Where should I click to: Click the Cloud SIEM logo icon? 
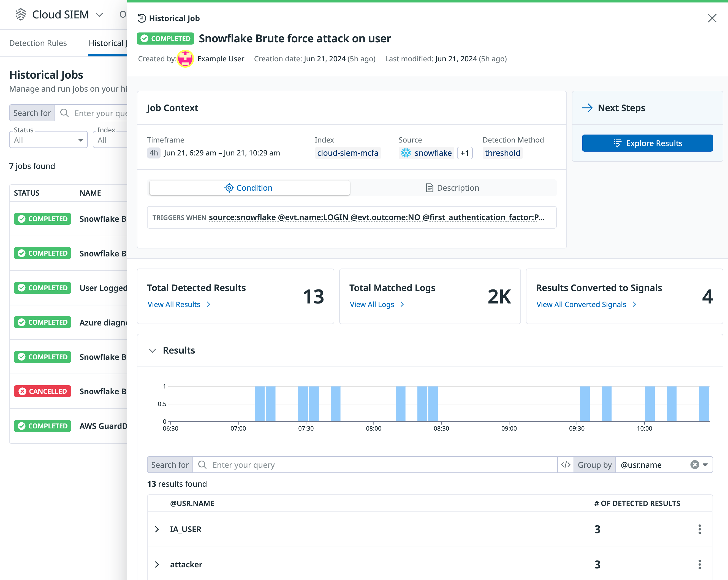[21, 15]
